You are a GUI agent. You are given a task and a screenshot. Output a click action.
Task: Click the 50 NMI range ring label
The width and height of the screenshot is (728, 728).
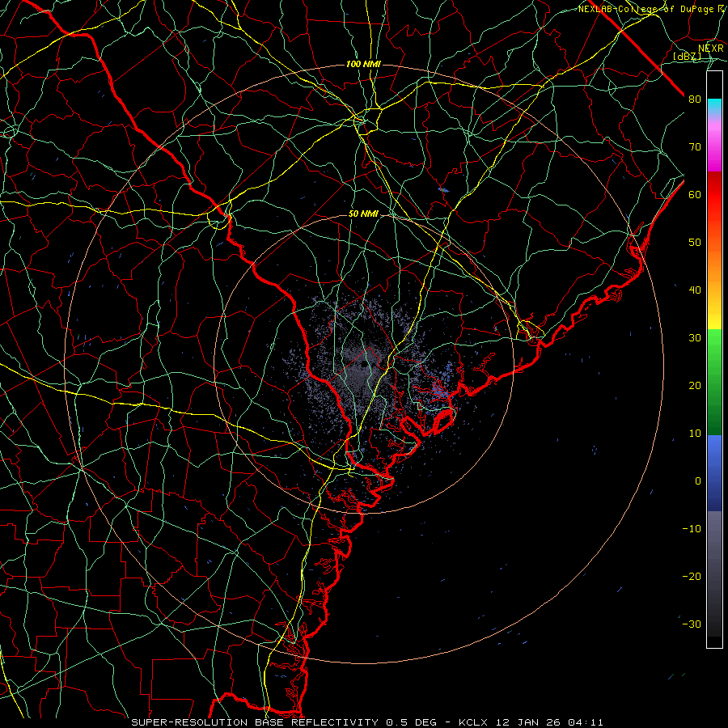pyautogui.click(x=363, y=214)
